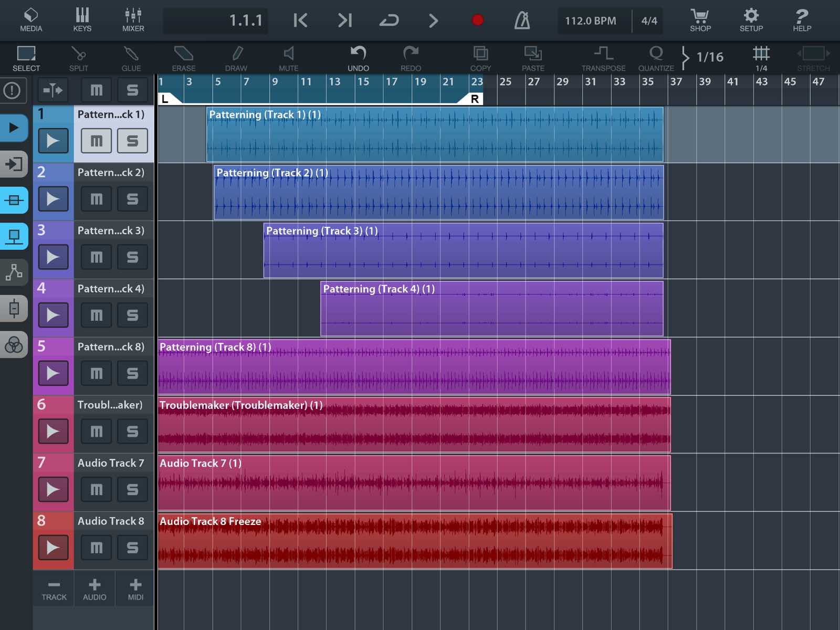Choose the Mute tool

289,58
